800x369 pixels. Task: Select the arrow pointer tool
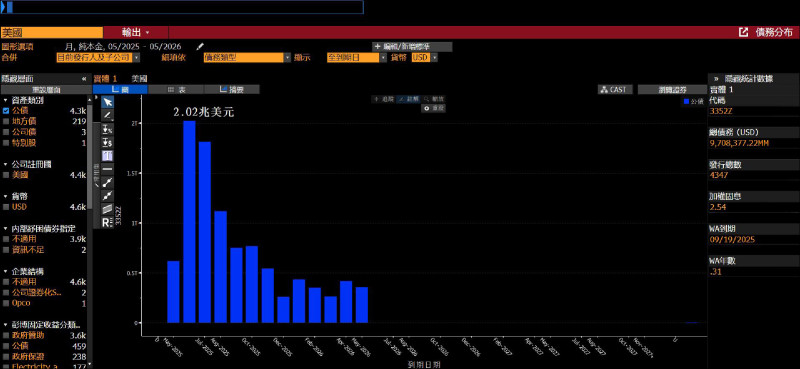click(x=108, y=102)
